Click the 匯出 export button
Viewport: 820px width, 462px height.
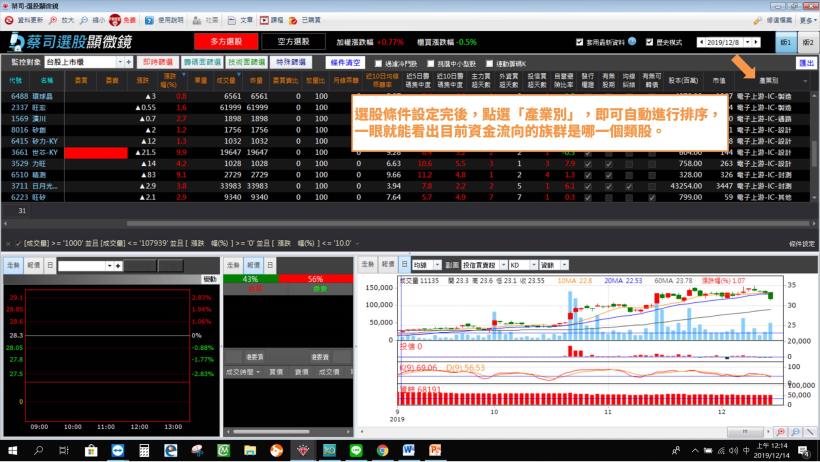[806, 63]
